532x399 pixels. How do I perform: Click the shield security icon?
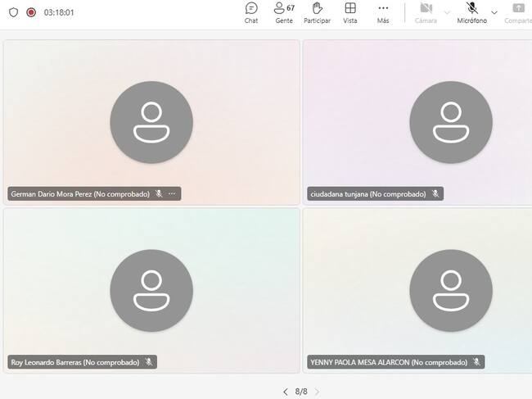click(13, 12)
